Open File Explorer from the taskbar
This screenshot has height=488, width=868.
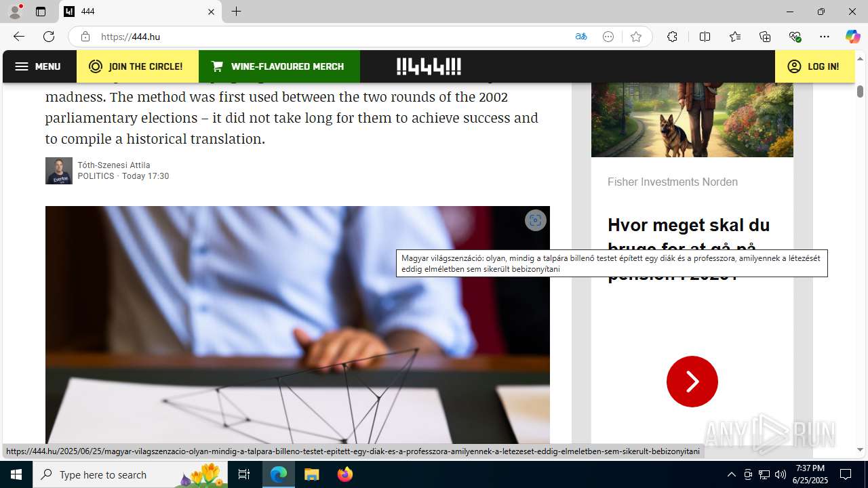pyautogui.click(x=311, y=474)
